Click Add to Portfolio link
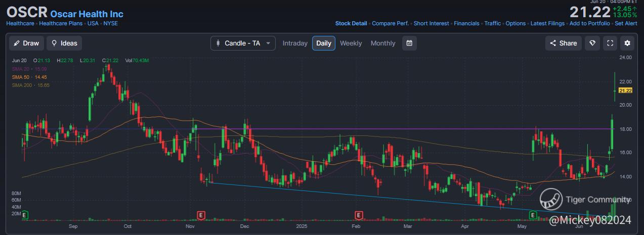This screenshot has width=644, height=235. [x=589, y=23]
